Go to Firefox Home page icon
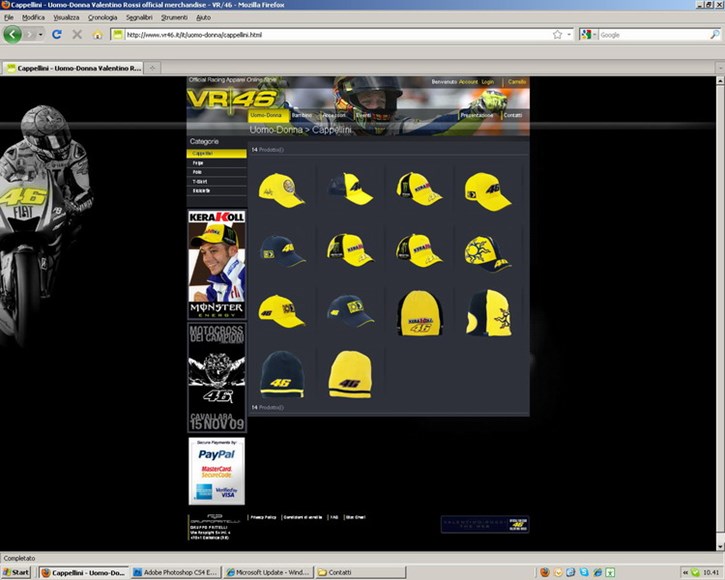 click(97, 35)
